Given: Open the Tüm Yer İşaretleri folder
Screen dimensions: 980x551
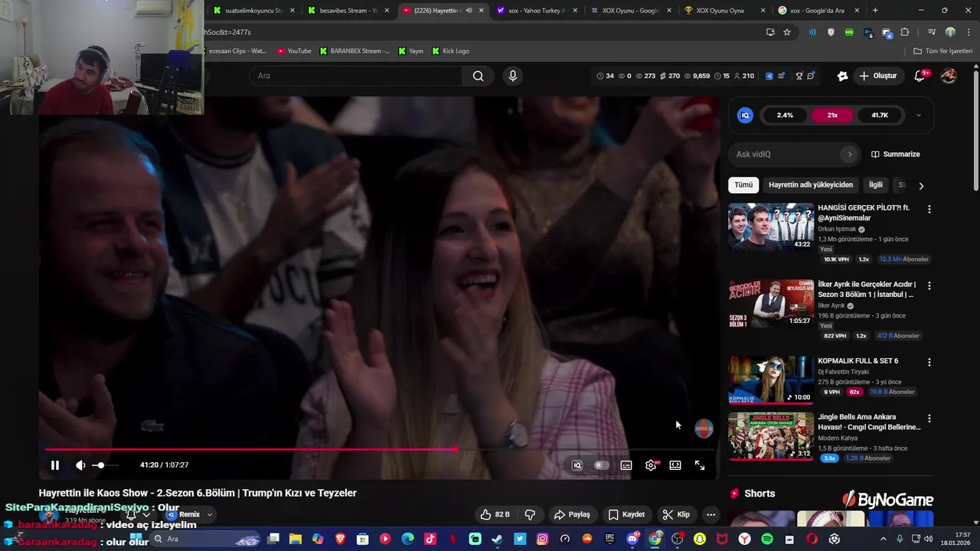Looking at the screenshot, I should 943,51.
